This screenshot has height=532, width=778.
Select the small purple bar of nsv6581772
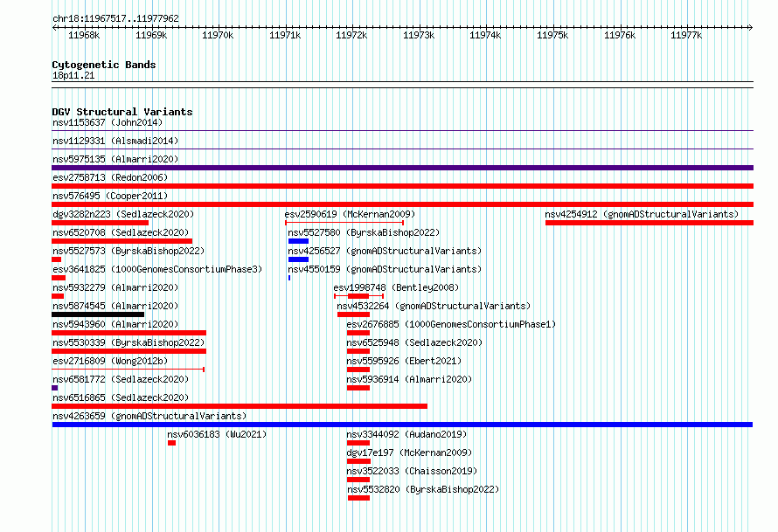point(54,388)
